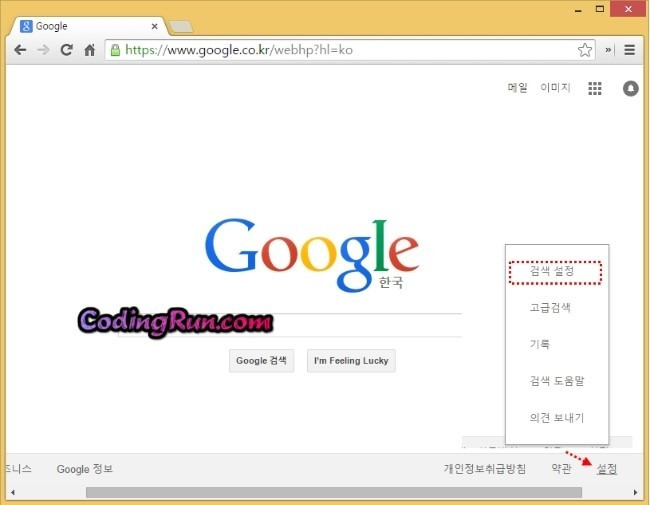The width and height of the screenshot is (650, 505).
Task: Open a new tab with the tab button
Action: click(x=181, y=27)
